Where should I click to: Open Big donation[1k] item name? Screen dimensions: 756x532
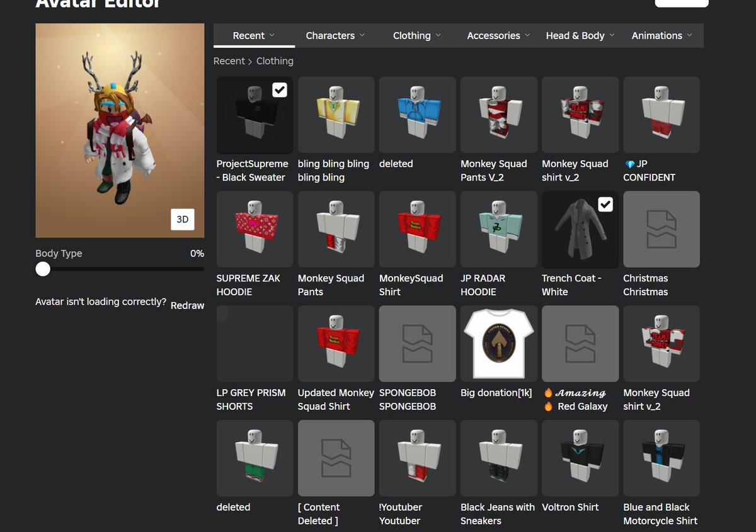tap(496, 392)
